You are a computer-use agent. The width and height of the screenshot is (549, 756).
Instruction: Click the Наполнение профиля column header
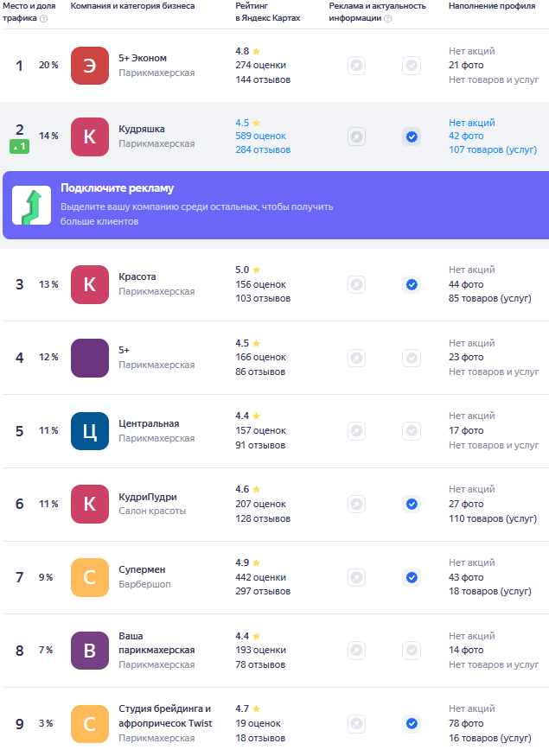tap(492, 6)
